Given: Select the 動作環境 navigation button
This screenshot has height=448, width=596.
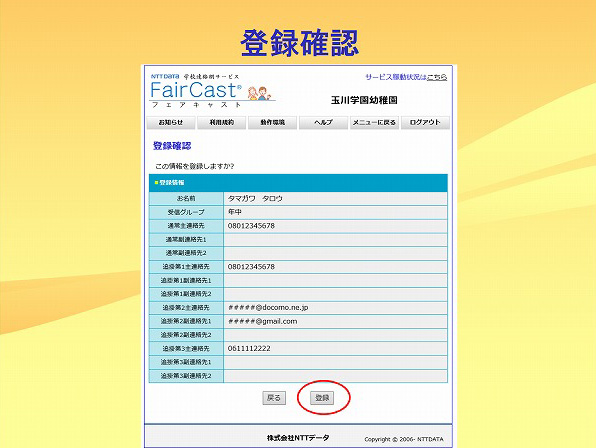Looking at the screenshot, I should coord(273,122).
